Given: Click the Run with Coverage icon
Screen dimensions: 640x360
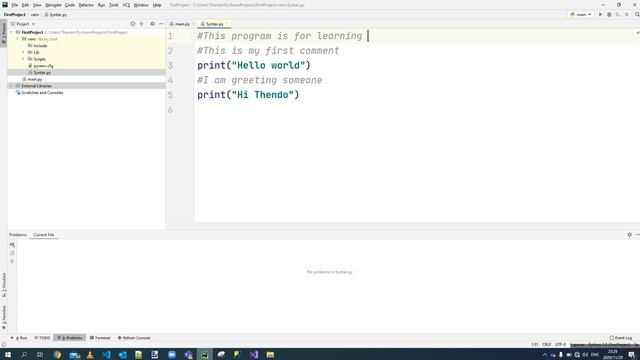Looking at the screenshot, I should click(618, 14).
